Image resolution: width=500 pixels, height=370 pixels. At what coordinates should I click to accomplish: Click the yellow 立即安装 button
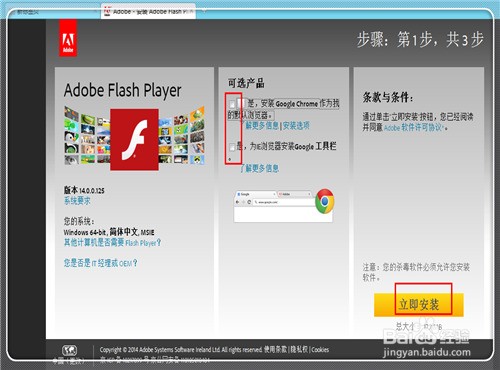click(419, 305)
